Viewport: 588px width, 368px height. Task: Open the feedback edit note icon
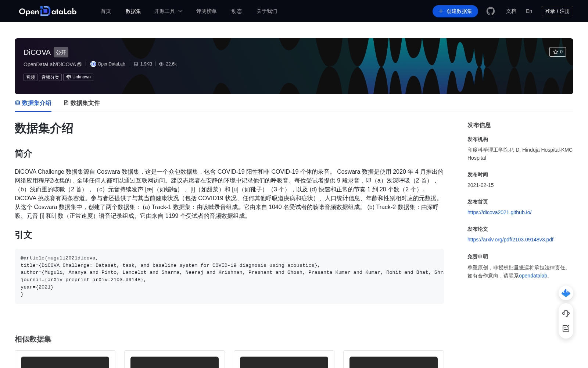pos(566,328)
